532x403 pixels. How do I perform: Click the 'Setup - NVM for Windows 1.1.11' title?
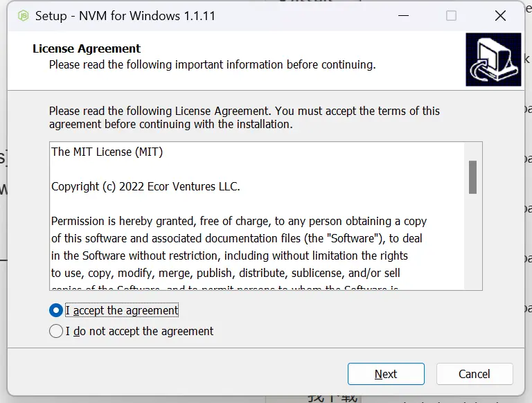pyautogui.click(x=125, y=16)
